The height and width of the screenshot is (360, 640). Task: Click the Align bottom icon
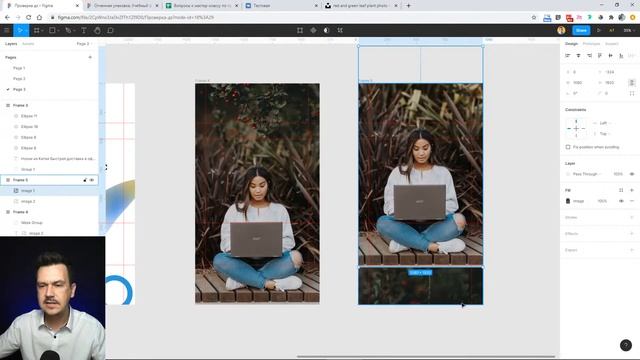point(621,56)
